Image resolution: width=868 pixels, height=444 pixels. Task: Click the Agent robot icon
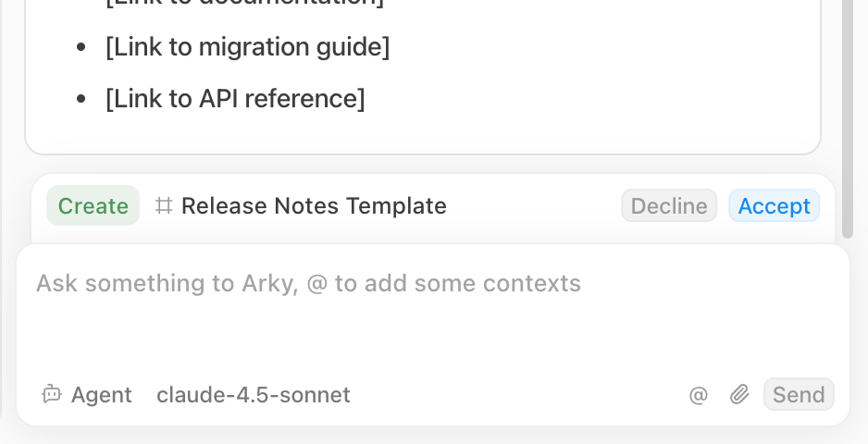click(51, 395)
